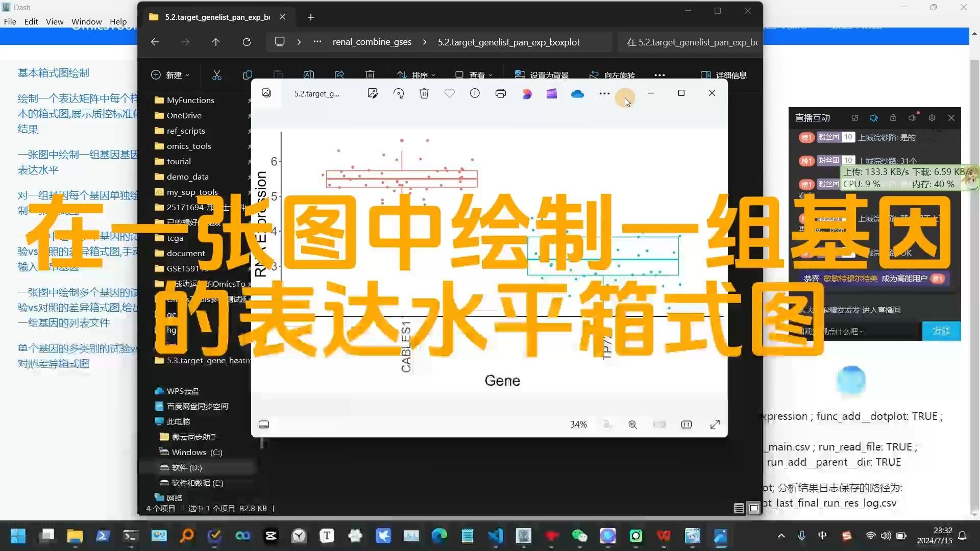Expand the breadcrumb chevron before the ellipsis
The width and height of the screenshot is (980, 551).
pos(299,42)
